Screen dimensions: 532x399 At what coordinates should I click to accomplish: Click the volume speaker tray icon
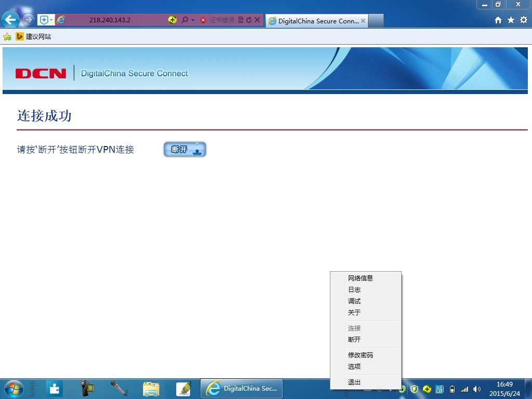(477, 389)
